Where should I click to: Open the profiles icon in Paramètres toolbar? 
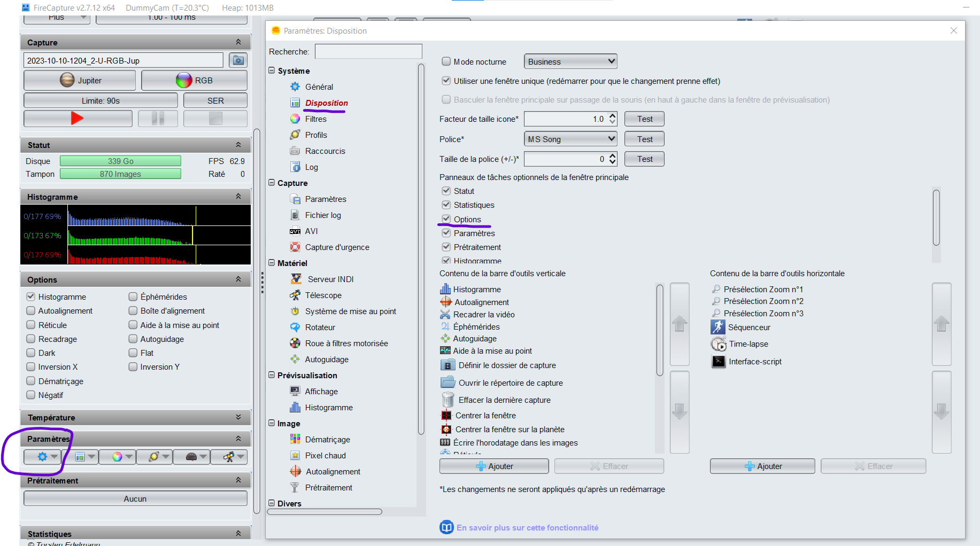[x=154, y=457]
